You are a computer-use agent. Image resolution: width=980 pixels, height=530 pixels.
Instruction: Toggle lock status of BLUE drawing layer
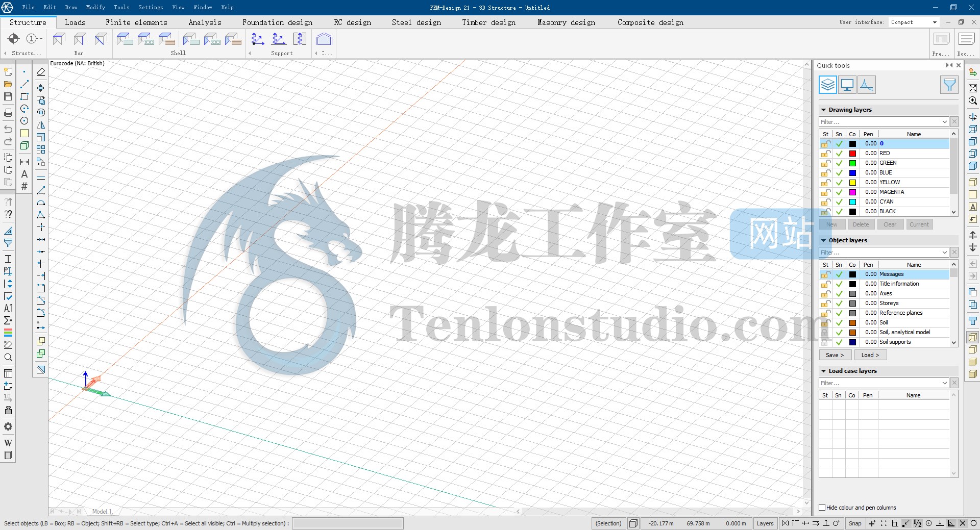pos(825,173)
